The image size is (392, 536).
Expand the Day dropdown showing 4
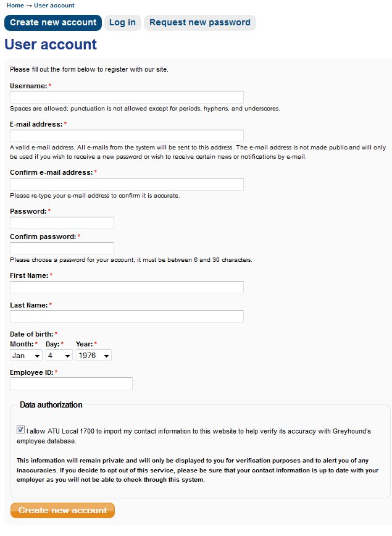59,356
